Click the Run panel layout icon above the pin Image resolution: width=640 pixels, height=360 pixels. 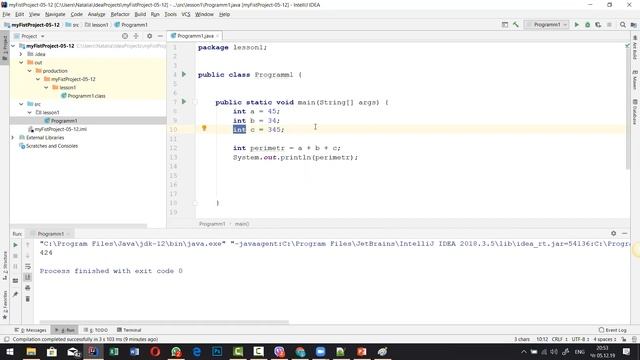pyautogui.click(x=16, y=281)
